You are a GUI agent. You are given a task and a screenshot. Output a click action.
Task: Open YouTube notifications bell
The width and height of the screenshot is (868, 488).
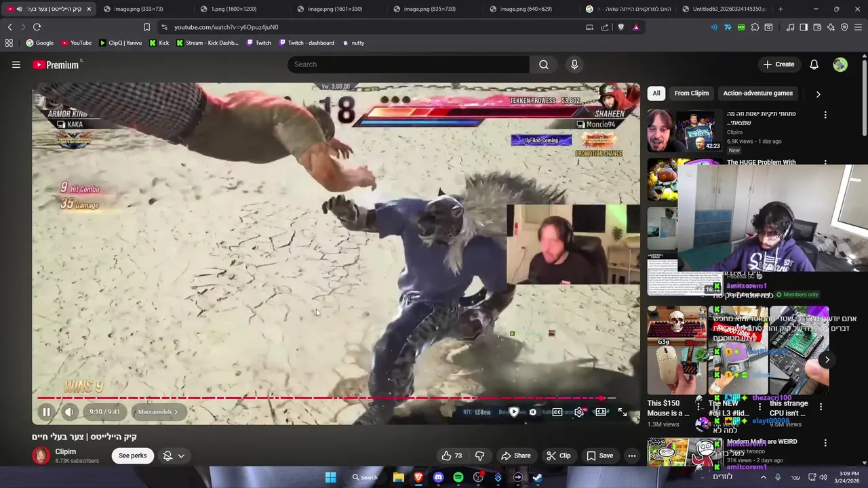[814, 64]
